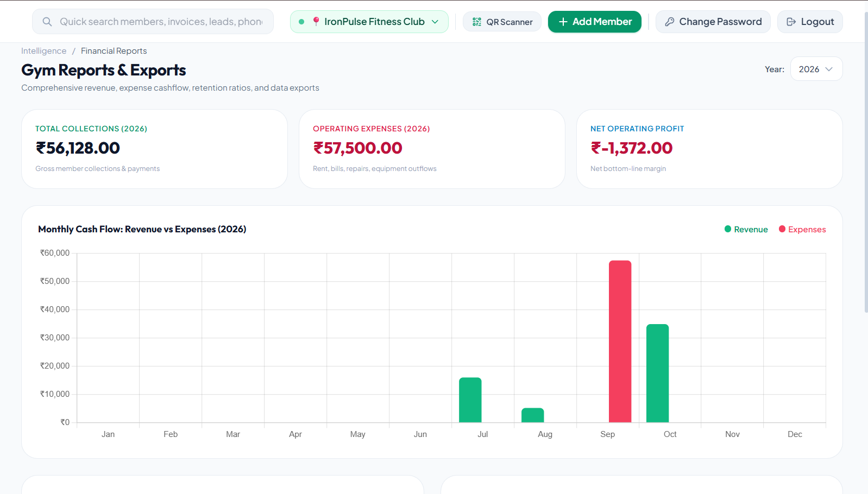Image resolution: width=868 pixels, height=494 pixels.
Task: Open the IronPulse Fitness Club branch dropdown
Action: click(369, 22)
